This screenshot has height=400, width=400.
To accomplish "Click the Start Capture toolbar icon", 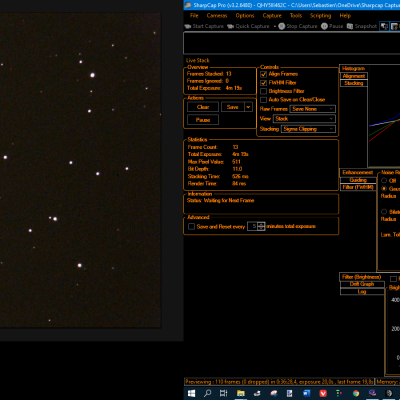I will [x=188, y=26].
